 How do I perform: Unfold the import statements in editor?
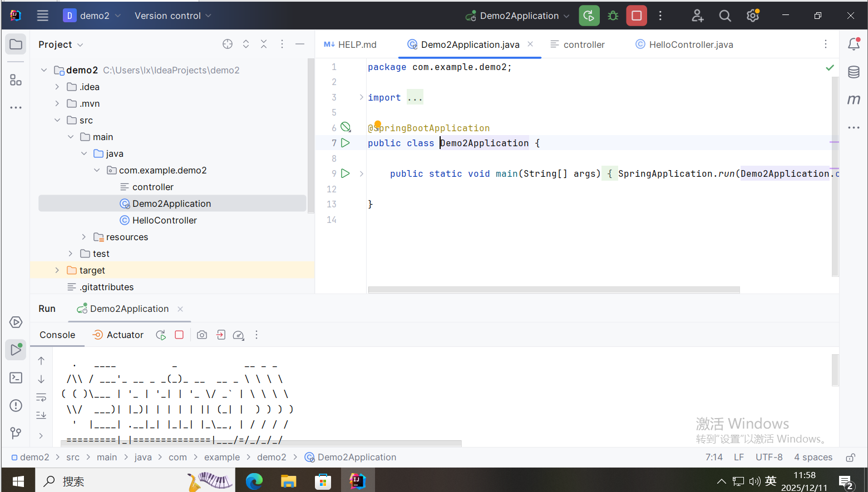point(361,97)
